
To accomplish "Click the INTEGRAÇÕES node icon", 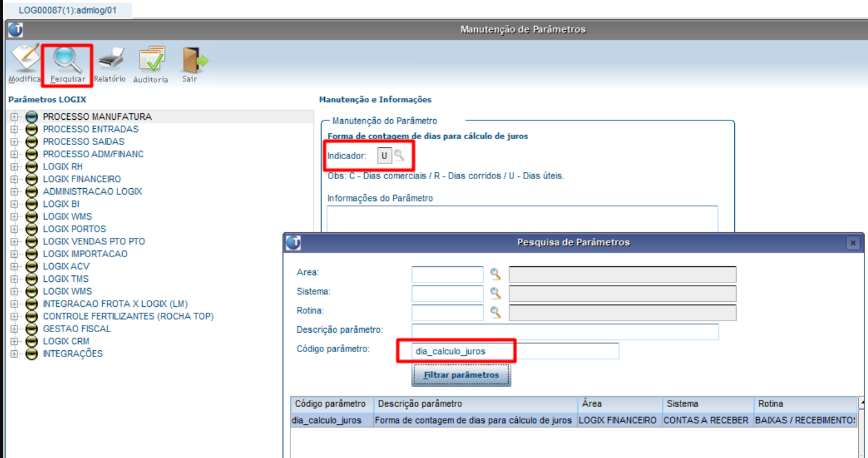I will (32, 354).
